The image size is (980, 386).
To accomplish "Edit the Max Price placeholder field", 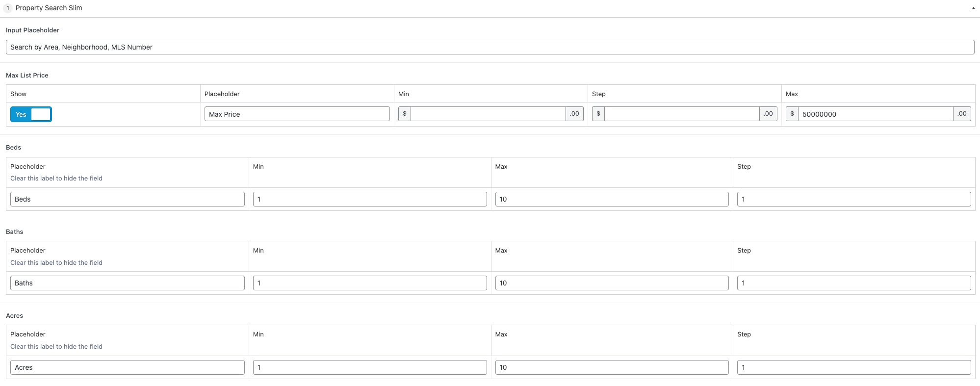I will point(297,114).
